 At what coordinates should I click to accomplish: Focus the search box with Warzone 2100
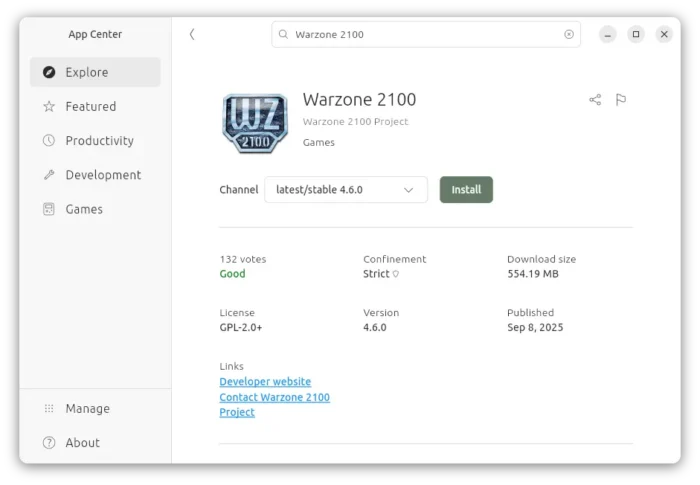(426, 34)
